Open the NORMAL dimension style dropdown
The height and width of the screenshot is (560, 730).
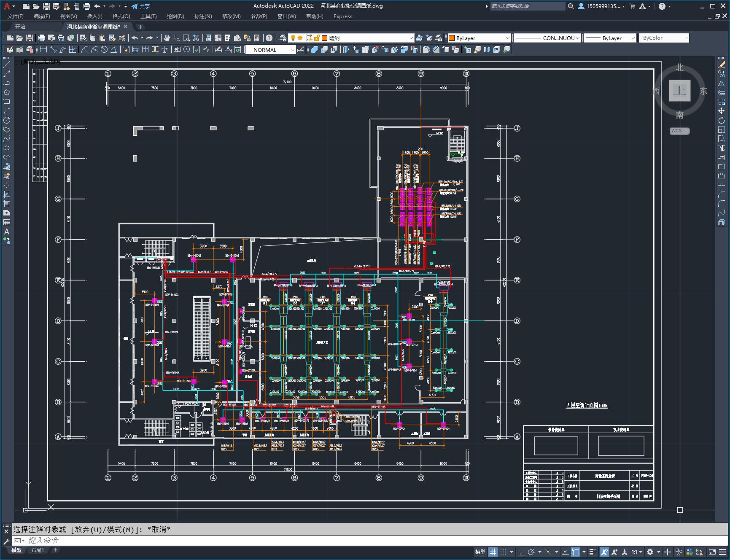tap(270, 50)
